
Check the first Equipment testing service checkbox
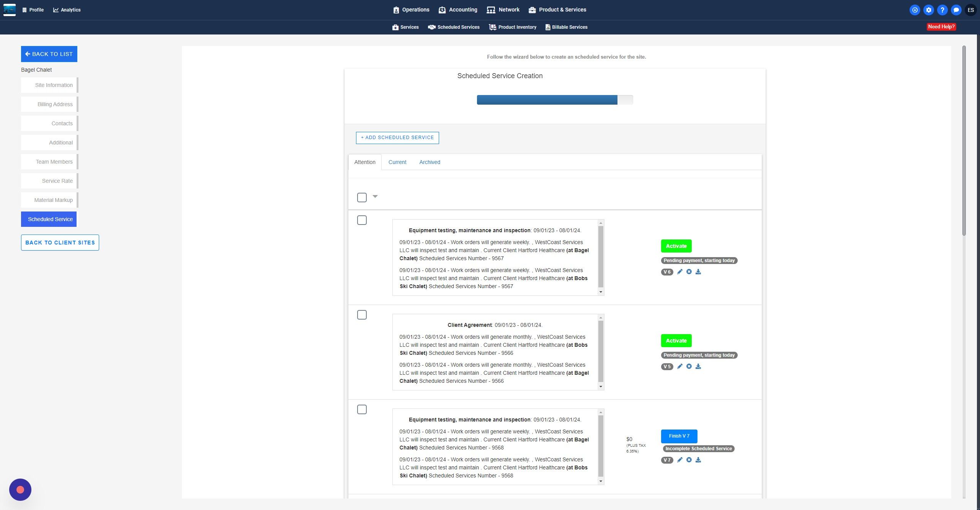pos(362,220)
